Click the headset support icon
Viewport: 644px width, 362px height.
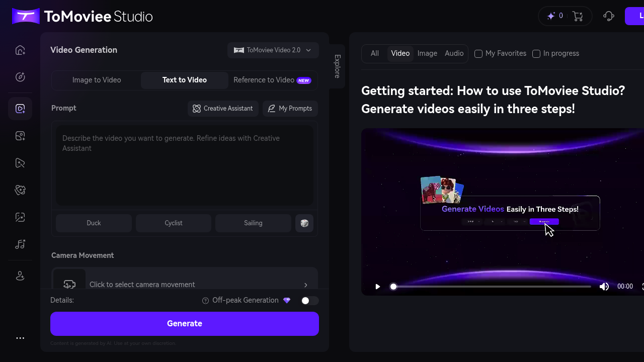608,16
